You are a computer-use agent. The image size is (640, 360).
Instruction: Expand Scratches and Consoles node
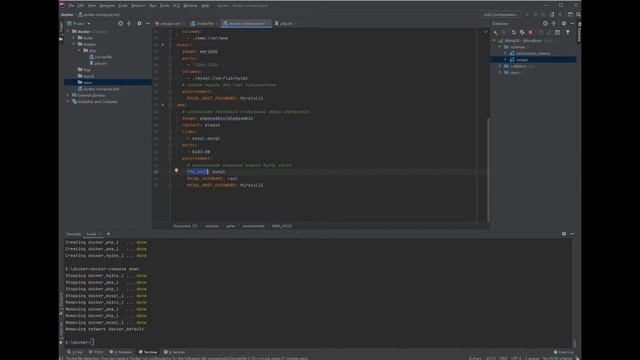68,101
